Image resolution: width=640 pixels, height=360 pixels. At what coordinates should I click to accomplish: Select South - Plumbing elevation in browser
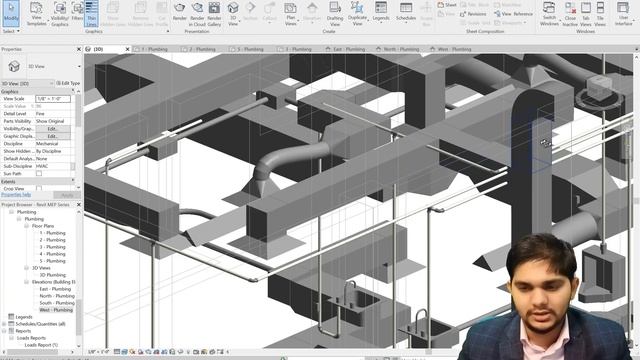[57, 303]
